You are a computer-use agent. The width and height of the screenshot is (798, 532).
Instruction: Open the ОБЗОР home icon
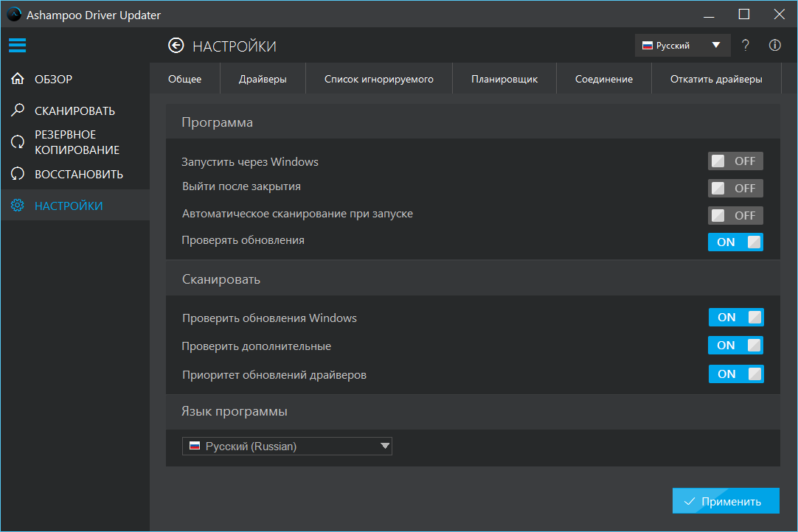pyautogui.click(x=18, y=79)
